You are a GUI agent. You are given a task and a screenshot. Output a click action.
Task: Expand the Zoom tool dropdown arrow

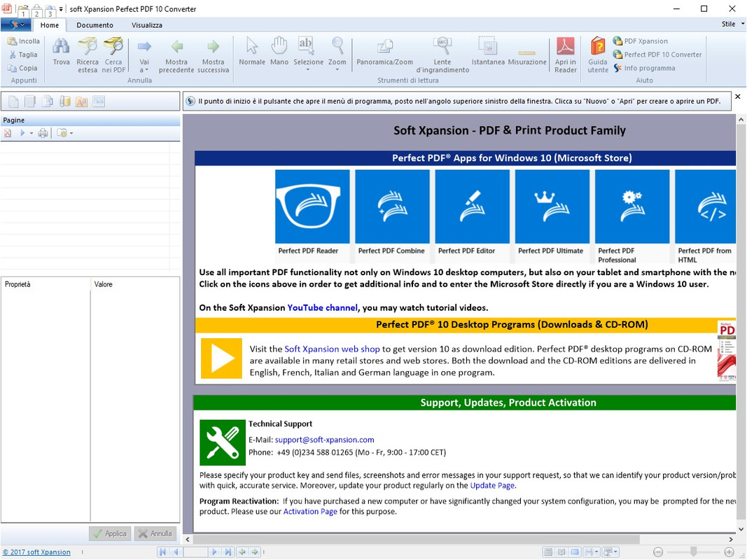click(337, 69)
